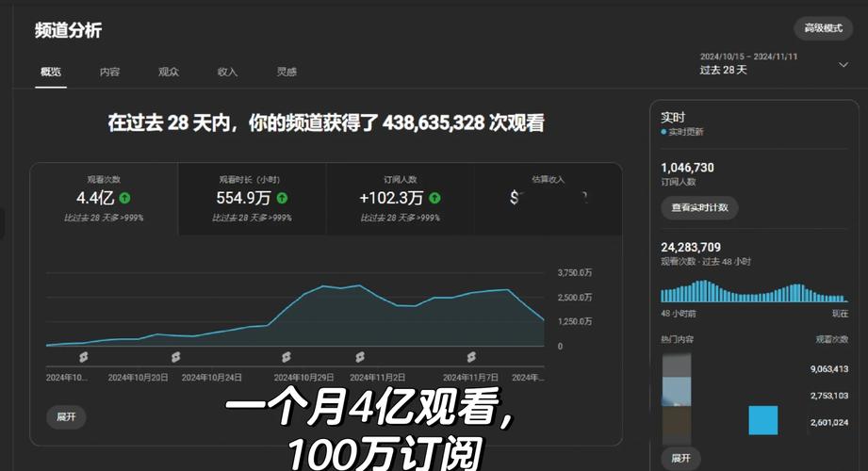Click the 1,046,730 subscriber count

687,168
